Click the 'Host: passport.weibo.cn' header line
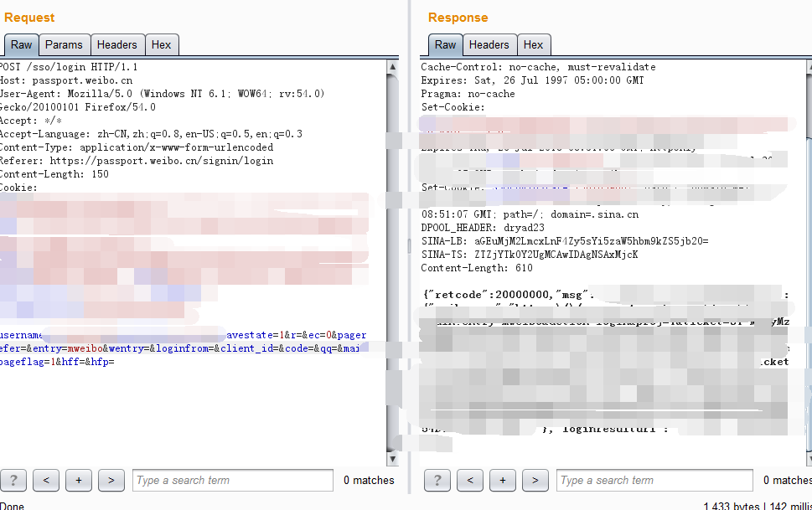 click(x=66, y=80)
